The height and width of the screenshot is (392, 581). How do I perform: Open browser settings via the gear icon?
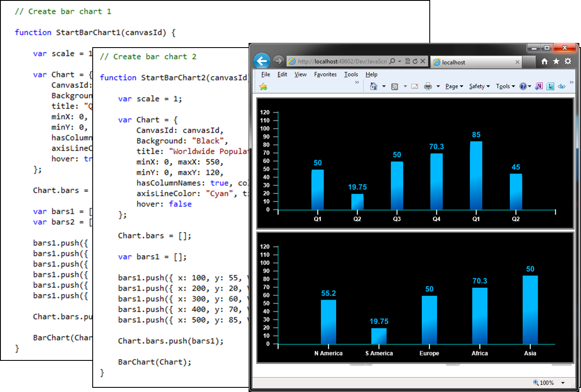coord(568,61)
